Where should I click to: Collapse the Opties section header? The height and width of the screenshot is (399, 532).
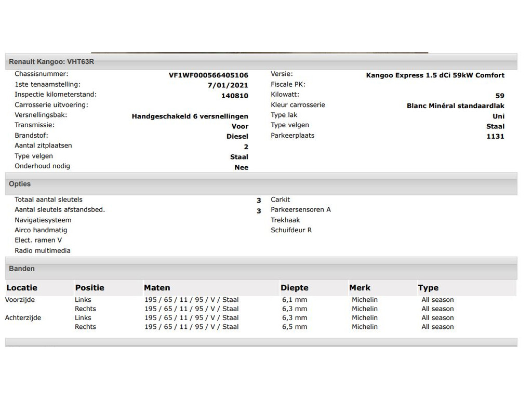[20, 184]
